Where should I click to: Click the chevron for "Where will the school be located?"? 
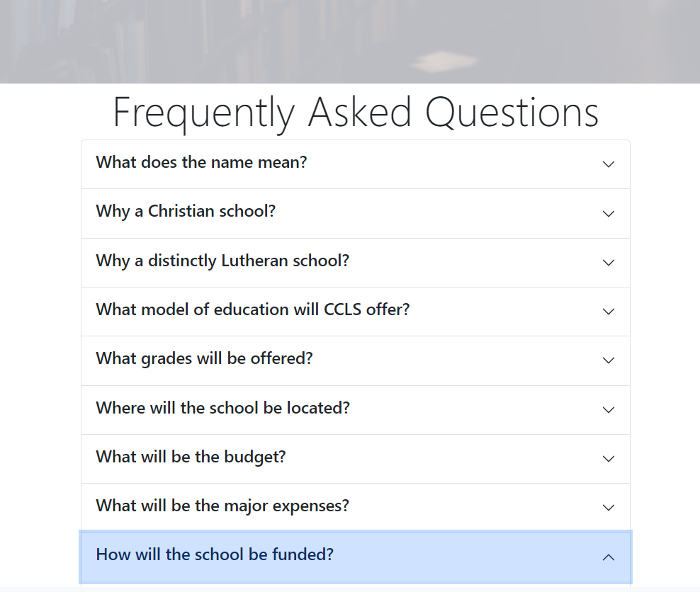tap(609, 409)
